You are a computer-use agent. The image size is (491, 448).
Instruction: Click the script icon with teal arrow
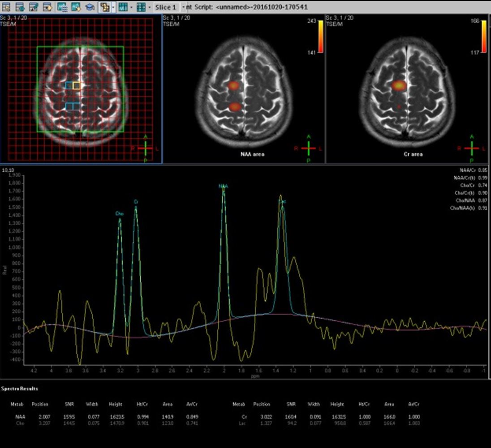pos(20,7)
